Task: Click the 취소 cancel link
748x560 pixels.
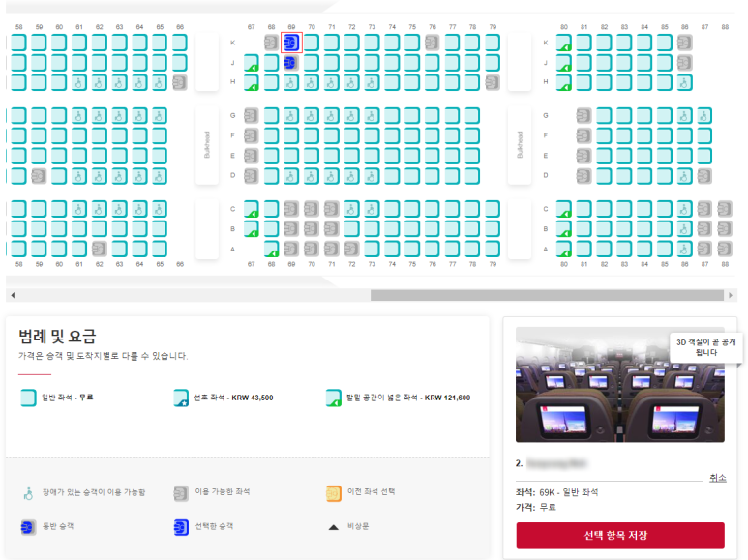Action: click(x=717, y=478)
